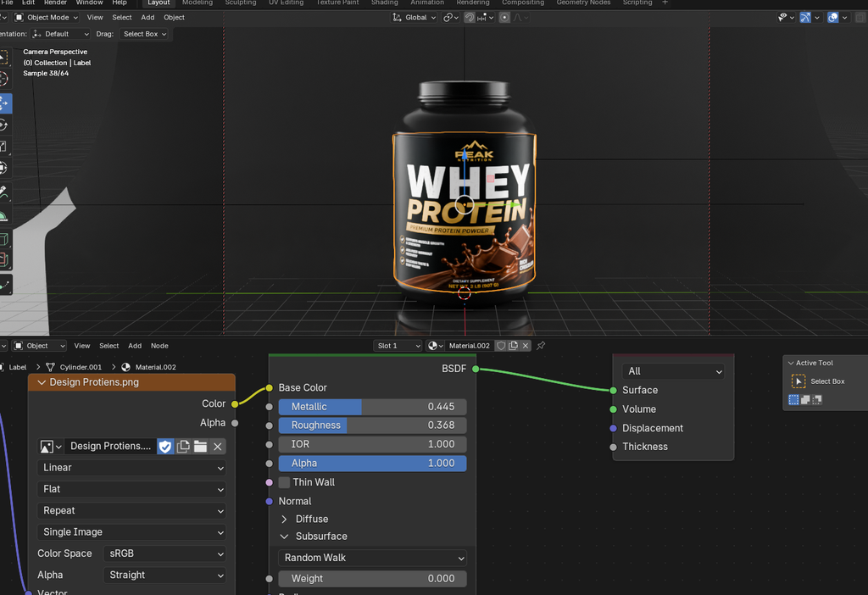The image size is (868, 595).
Task: Toggle snapping magnet in viewport header
Action: coord(470,18)
